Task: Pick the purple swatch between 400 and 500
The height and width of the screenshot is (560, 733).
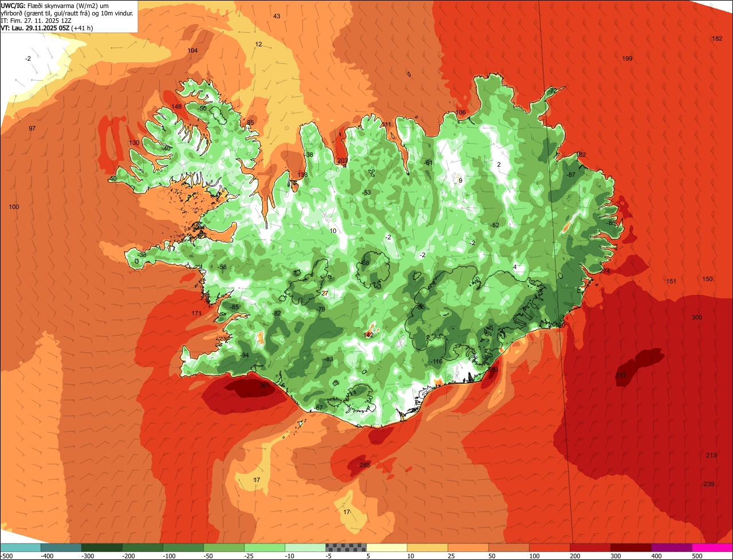Action: tap(671, 547)
